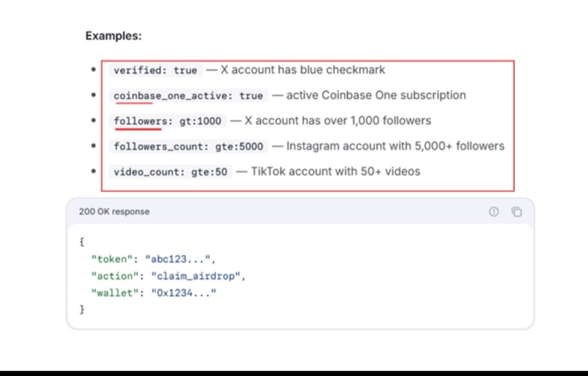This screenshot has height=376, width=588.
Task: Click 'TikTok account with 50+ videos' text
Action: coord(335,171)
